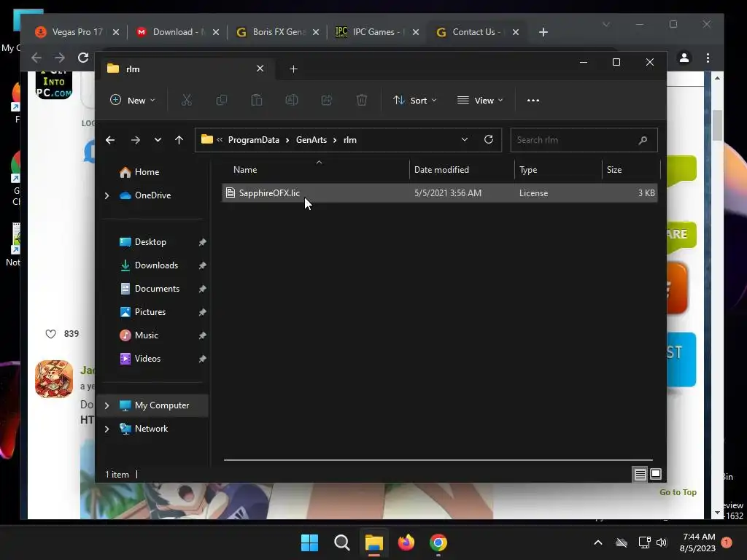
Task: Open the New item dropdown button
Action: point(133,101)
